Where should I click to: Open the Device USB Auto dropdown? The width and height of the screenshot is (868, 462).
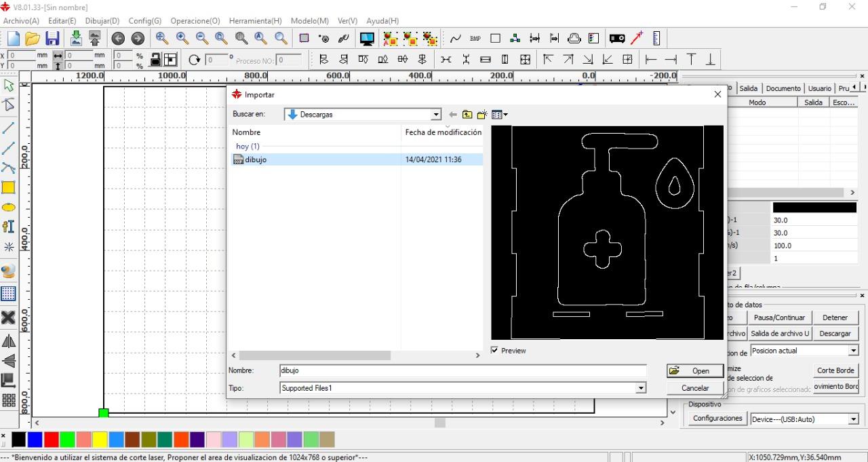click(x=853, y=419)
